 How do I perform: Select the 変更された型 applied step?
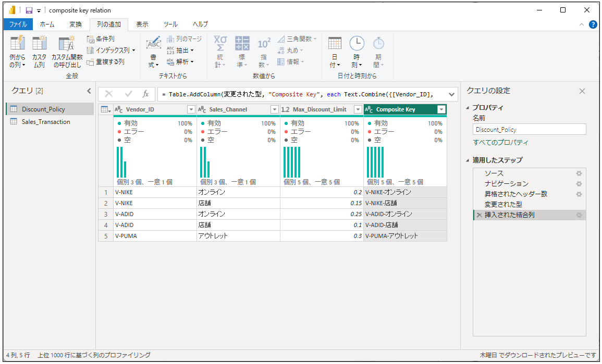[x=503, y=205]
